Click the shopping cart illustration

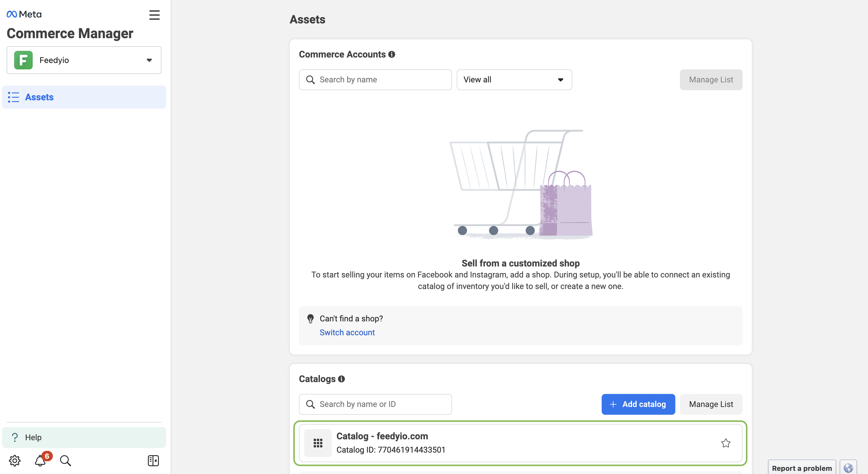click(521, 184)
